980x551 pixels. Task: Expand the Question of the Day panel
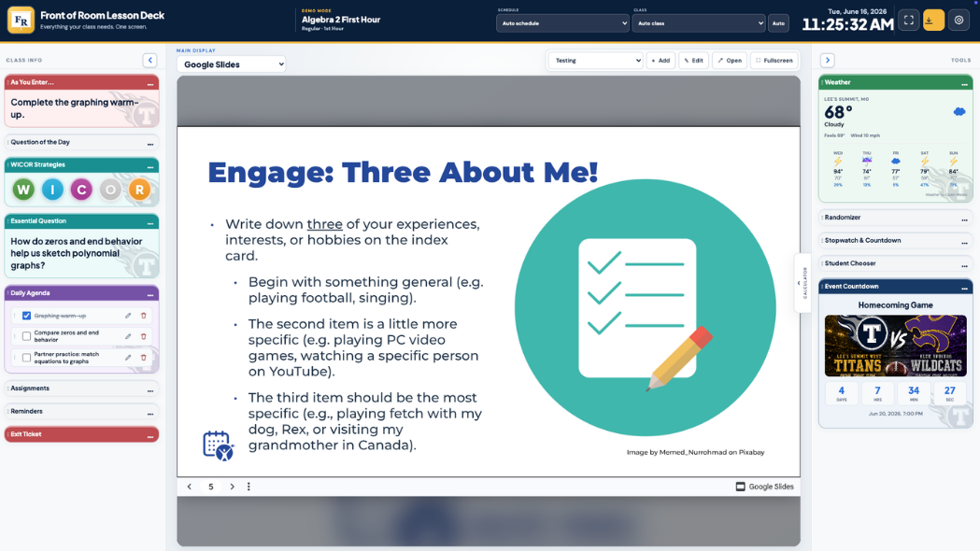[82, 143]
